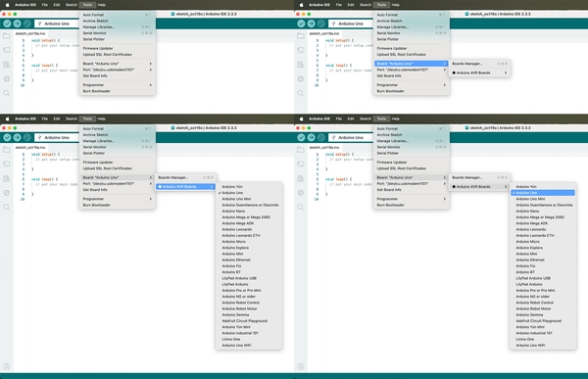Pick Arduino Esplora in list with highlighted Arduino Uno
Viewport: 588px width, 379px height.
tap(543, 248)
